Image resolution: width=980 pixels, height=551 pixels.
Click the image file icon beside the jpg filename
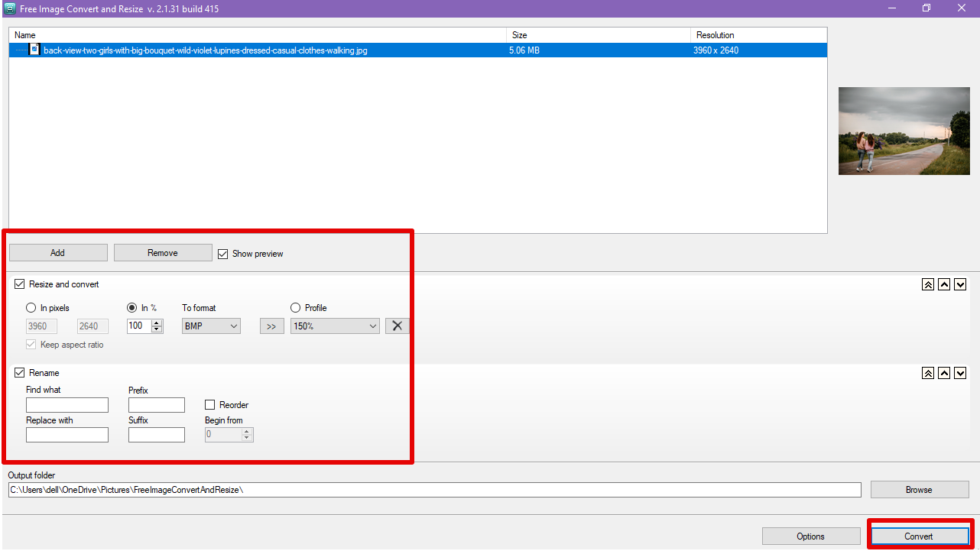pyautogui.click(x=34, y=49)
